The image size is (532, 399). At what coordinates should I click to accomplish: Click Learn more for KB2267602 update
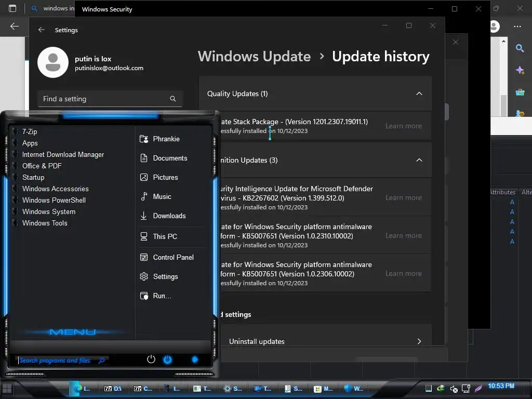coord(403,197)
